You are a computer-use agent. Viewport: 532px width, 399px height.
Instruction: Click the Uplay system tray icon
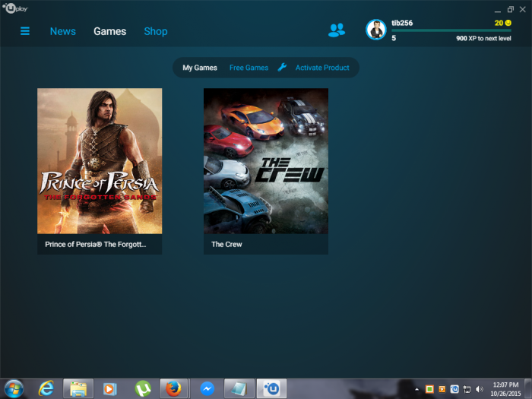[454, 389]
